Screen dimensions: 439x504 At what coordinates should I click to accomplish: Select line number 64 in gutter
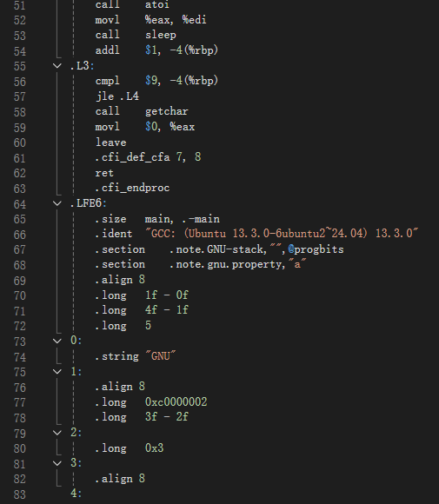pos(20,204)
